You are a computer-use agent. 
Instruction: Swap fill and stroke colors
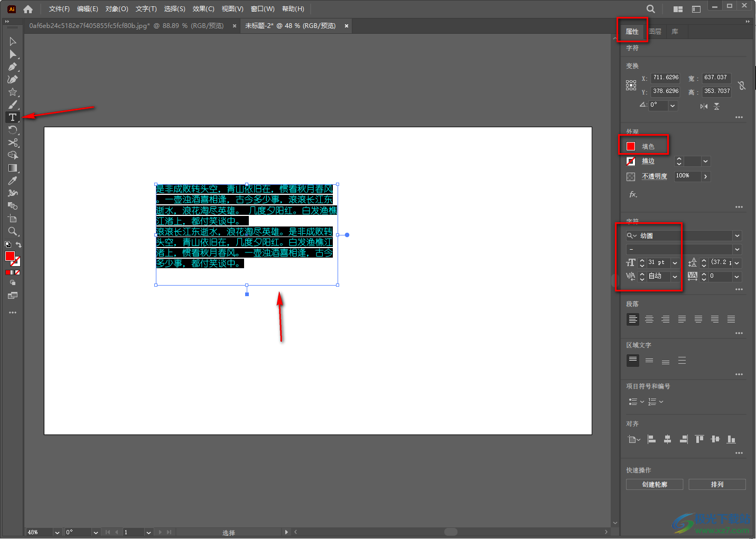point(18,245)
